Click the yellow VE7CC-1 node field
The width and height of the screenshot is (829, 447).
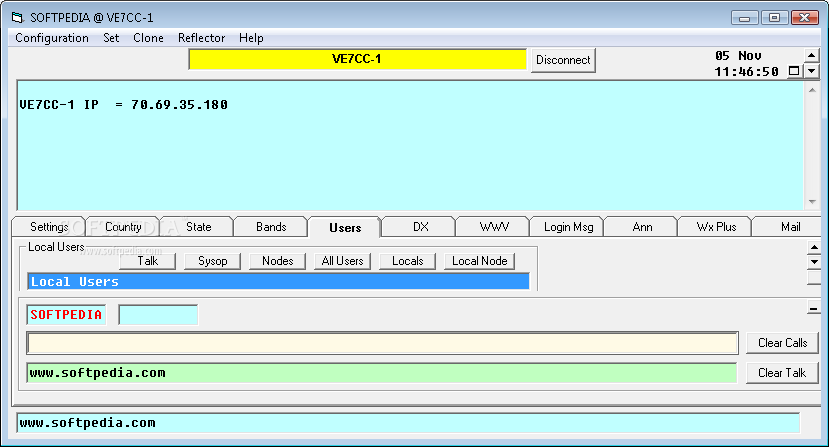point(357,59)
